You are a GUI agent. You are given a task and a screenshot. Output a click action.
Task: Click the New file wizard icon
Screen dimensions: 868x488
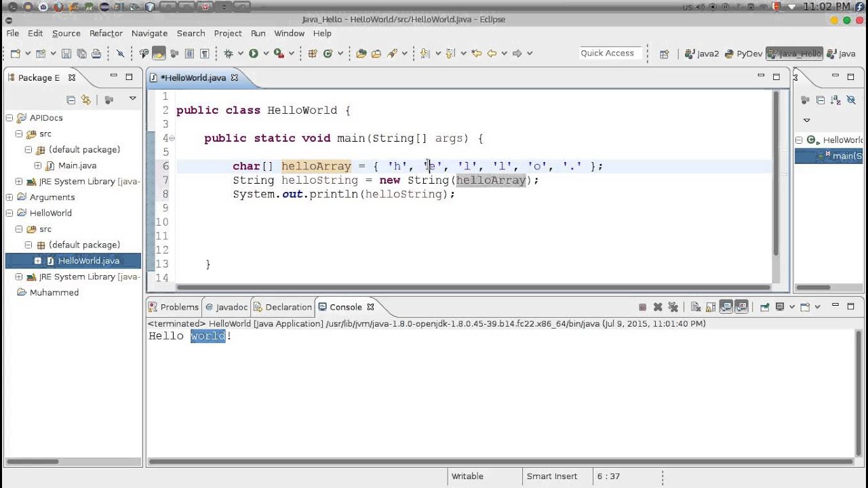[x=15, y=54]
